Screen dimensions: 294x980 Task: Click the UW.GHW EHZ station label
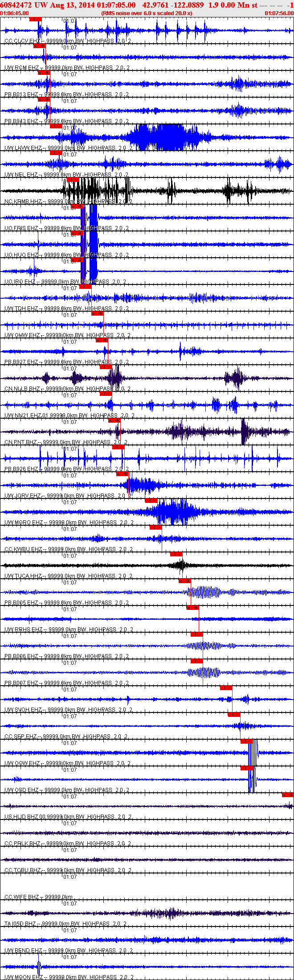pyautogui.click(x=22, y=335)
